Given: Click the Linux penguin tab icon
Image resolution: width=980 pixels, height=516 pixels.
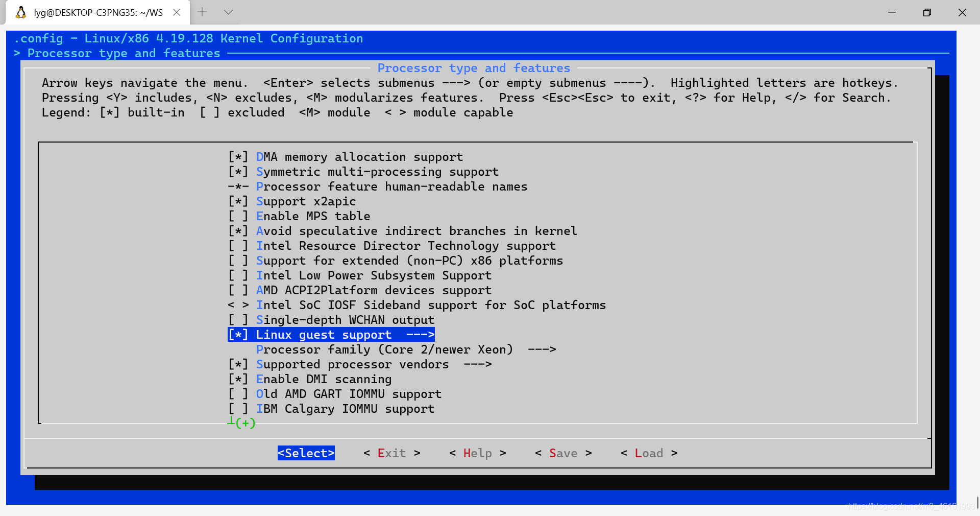Looking at the screenshot, I should coord(20,12).
